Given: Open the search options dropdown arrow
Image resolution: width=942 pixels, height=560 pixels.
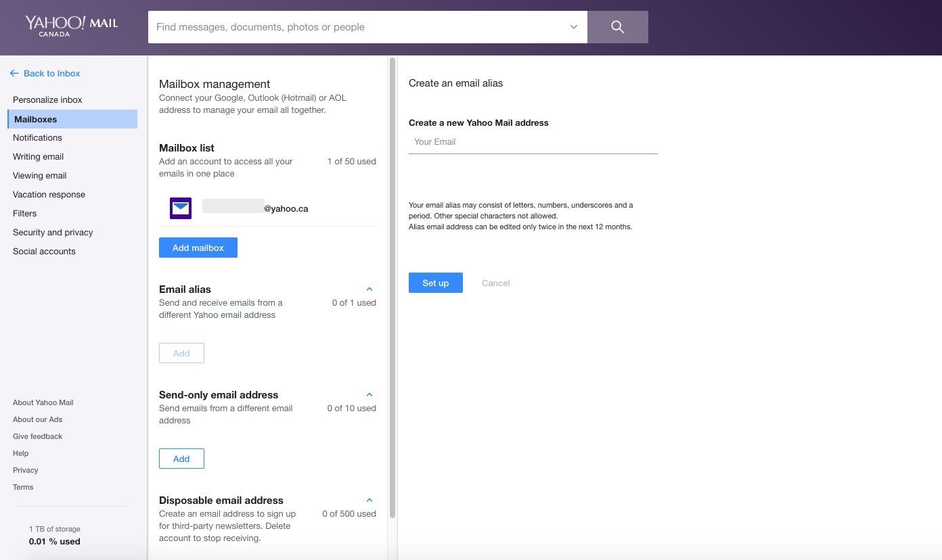Looking at the screenshot, I should coord(573,27).
